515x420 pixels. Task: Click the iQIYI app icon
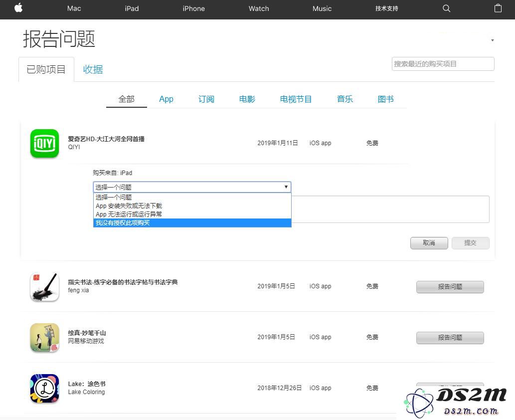45,143
